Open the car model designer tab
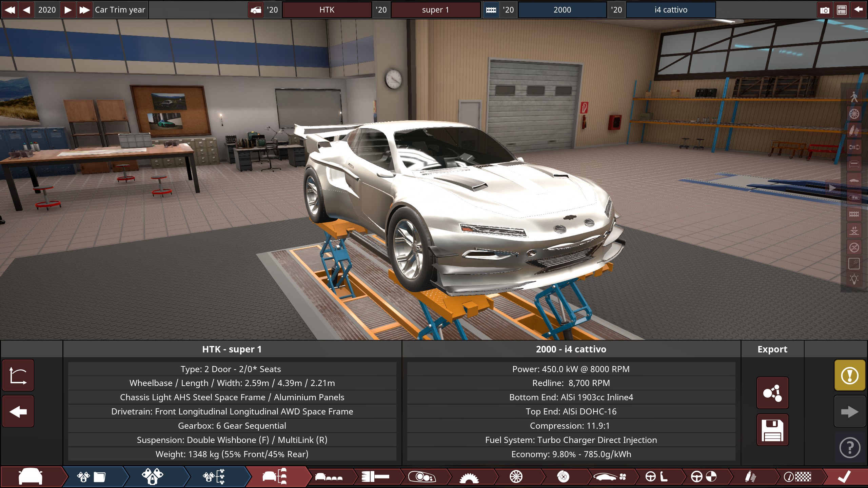The width and height of the screenshot is (868, 488). point(31,477)
